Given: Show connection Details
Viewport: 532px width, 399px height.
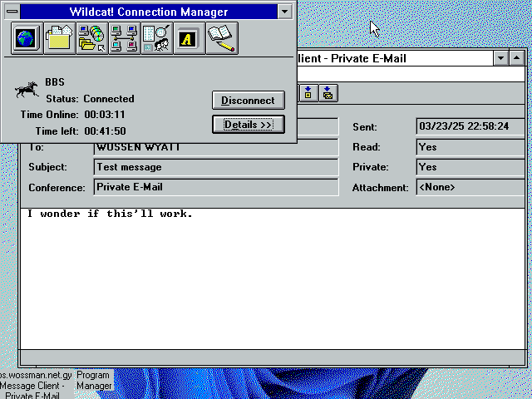Looking at the screenshot, I should [249, 125].
